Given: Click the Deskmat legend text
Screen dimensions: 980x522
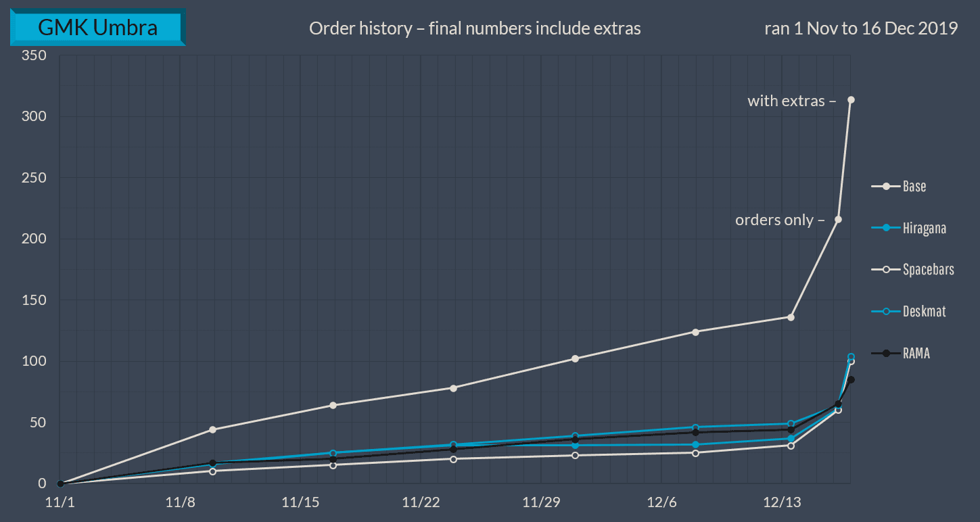Looking at the screenshot, I should click(924, 311).
